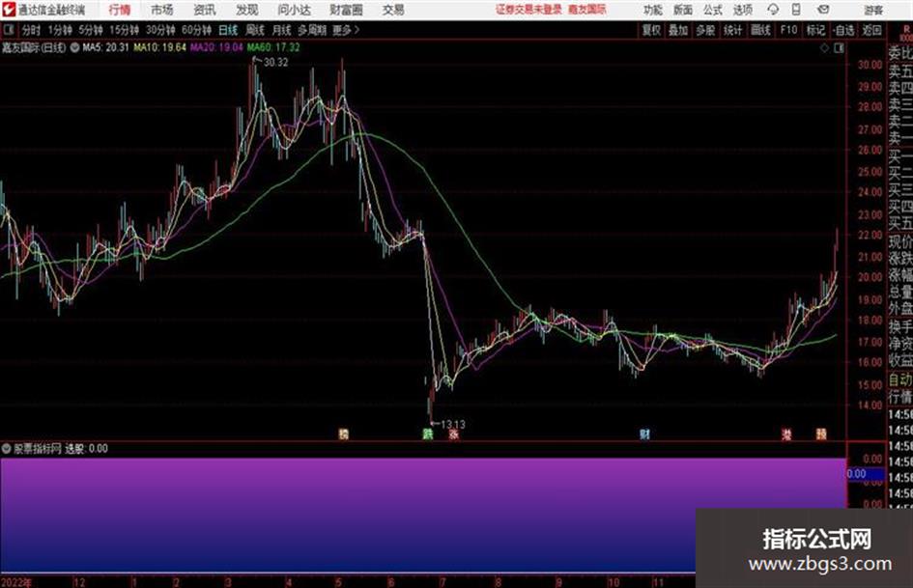Click the 返回 back button
Image resolution: width=913 pixels, height=588 pixels.
tap(871, 30)
